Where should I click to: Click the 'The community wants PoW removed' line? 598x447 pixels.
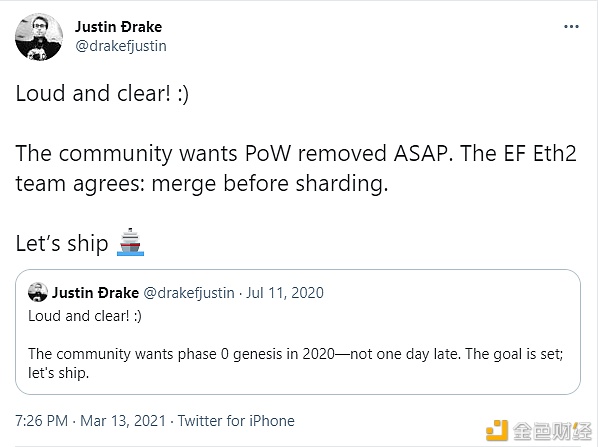pos(296,154)
